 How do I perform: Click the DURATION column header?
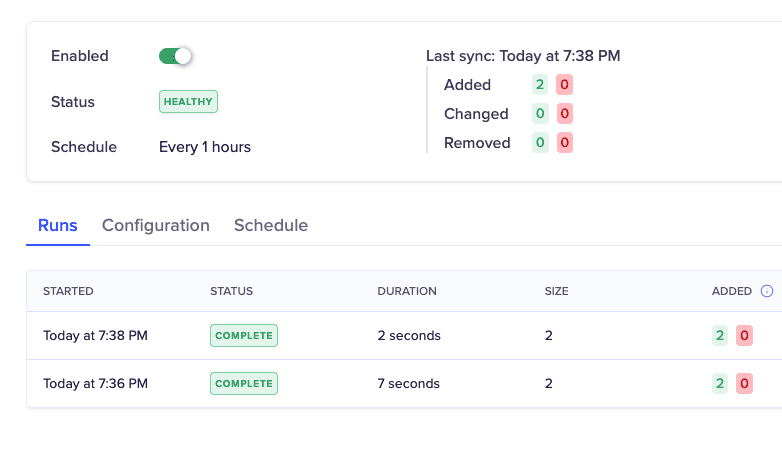pyautogui.click(x=407, y=291)
